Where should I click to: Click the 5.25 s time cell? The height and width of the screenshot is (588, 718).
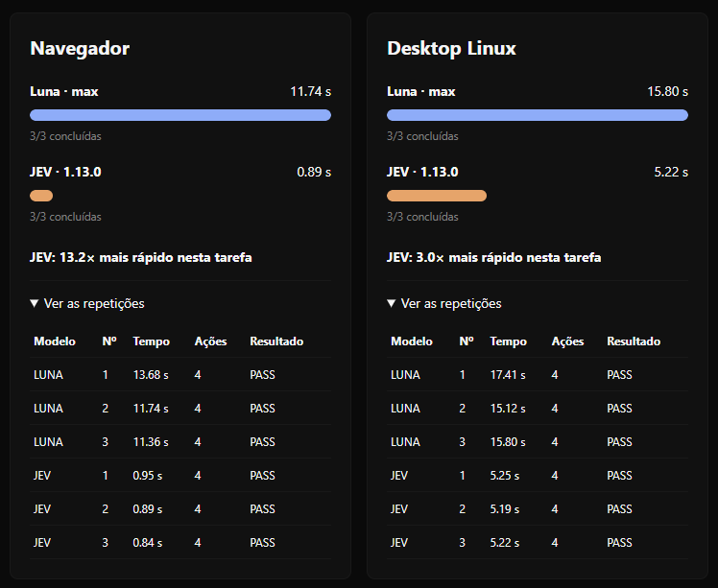tap(505, 476)
